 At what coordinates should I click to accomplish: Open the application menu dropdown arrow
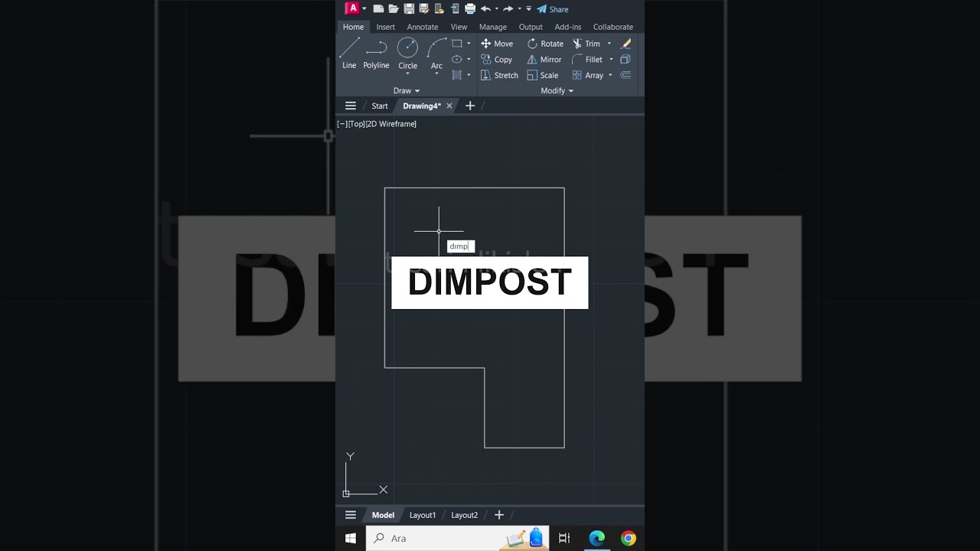point(364,8)
